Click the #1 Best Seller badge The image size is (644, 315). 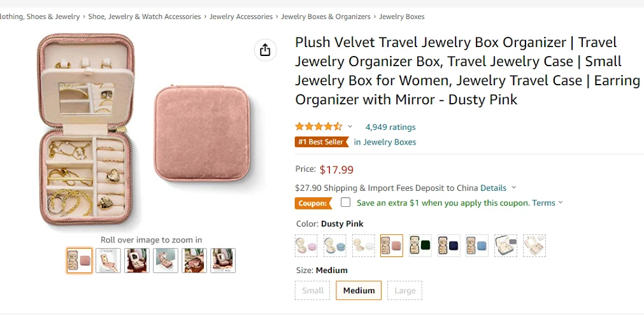coord(321,142)
